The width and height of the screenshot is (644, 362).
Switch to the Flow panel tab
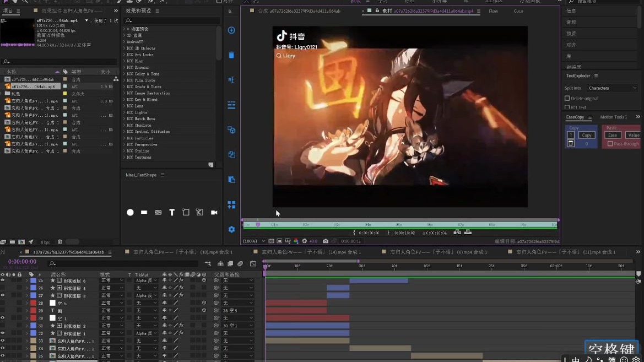(493, 11)
